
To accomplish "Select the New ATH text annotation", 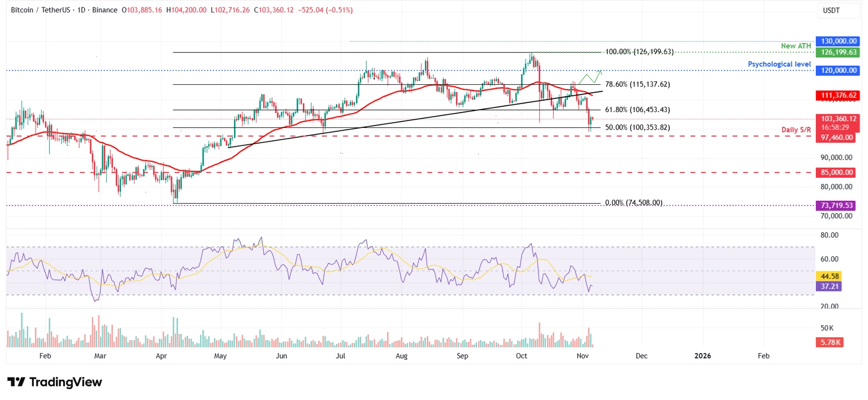I will [797, 46].
